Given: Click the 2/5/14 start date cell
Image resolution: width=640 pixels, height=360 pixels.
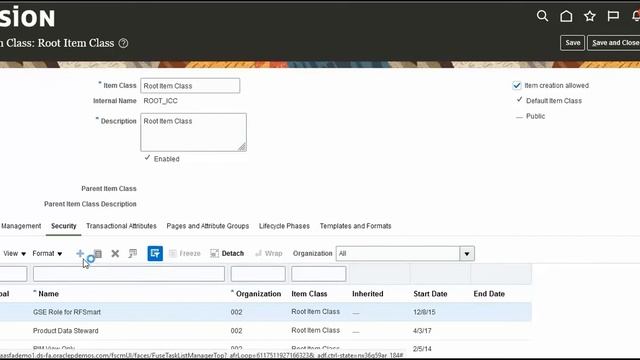Looking at the screenshot, I should 422,349.
